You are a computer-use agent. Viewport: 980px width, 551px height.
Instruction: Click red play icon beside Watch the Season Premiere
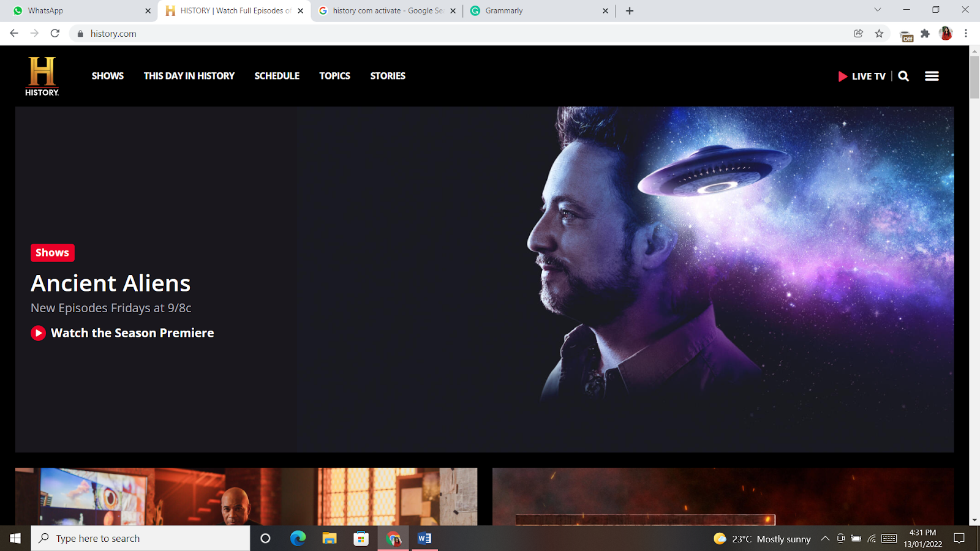coord(38,333)
